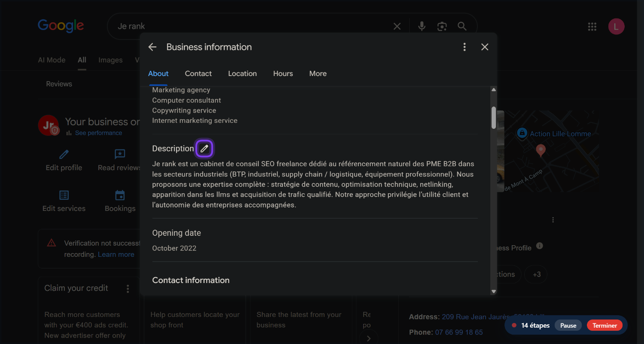This screenshot has width=644, height=344.
Task: Click the Terminer recording button
Action: tap(605, 326)
